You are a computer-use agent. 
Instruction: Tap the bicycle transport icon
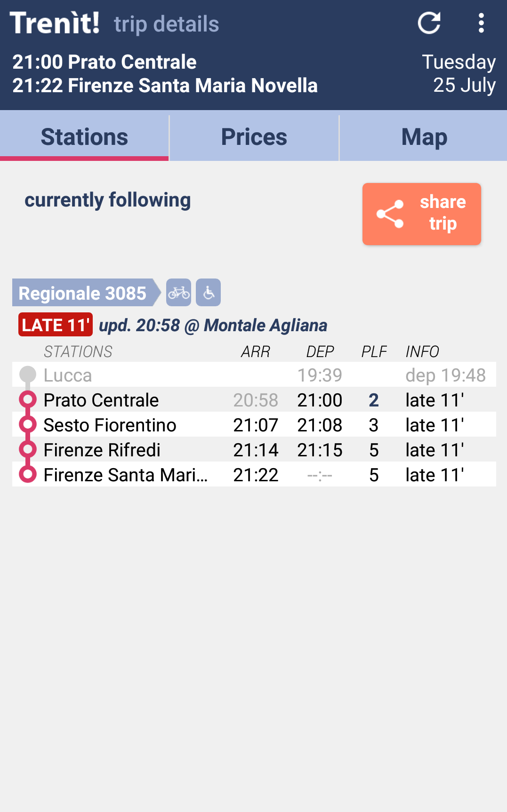point(179,293)
